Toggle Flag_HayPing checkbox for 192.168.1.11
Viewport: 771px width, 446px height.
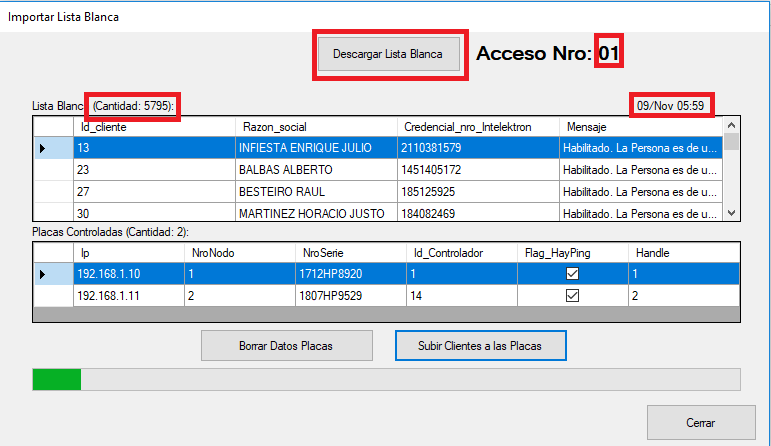573,296
